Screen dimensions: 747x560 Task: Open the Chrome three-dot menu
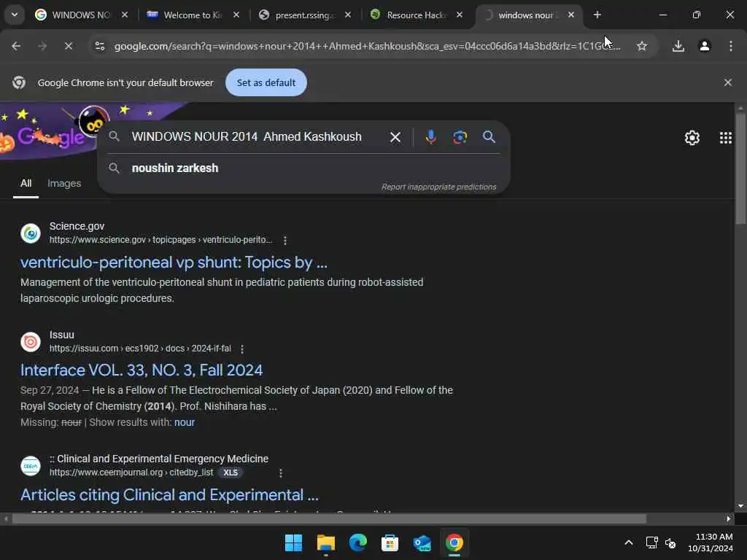pyautogui.click(x=730, y=46)
